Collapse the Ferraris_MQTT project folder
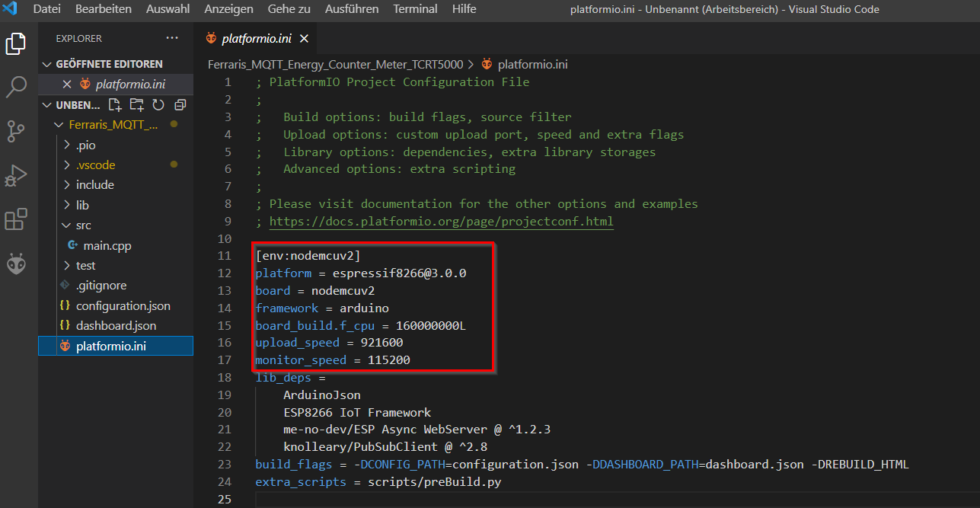 tap(59, 125)
